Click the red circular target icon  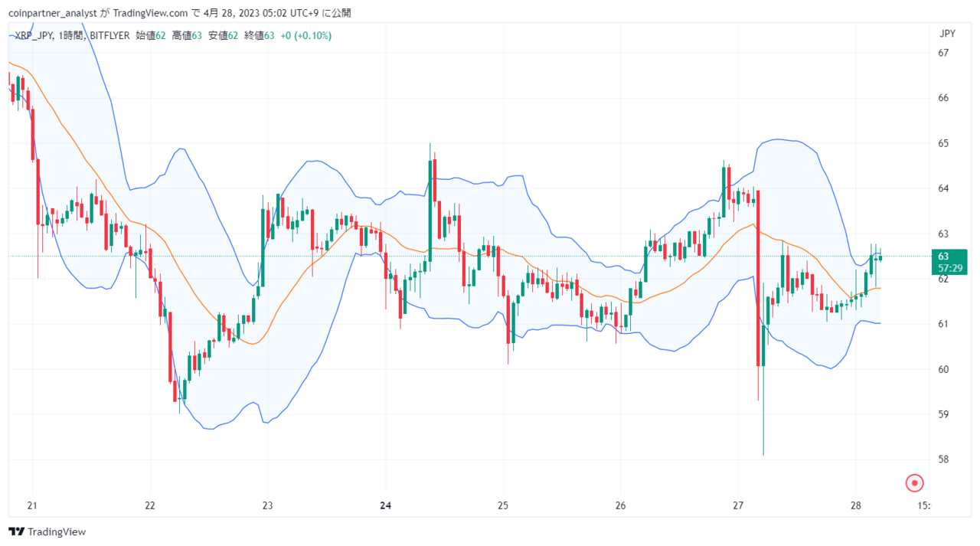point(915,483)
